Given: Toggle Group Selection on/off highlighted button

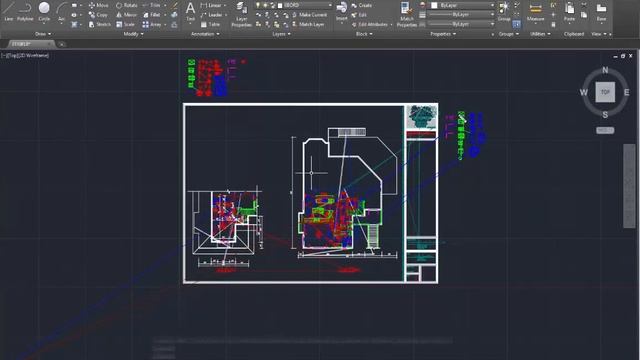Looking at the screenshot, I should [516, 24].
